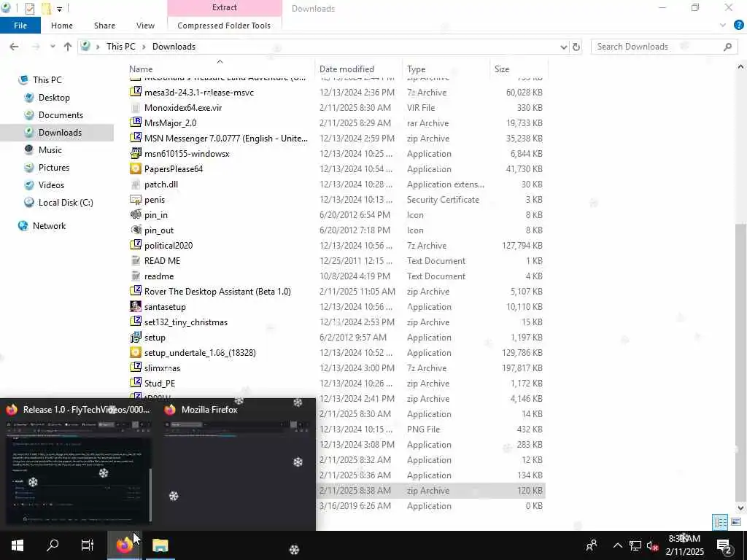This screenshot has height=560, width=747.
Task: Open the Mozilla Firefox window preview
Action: point(237,463)
